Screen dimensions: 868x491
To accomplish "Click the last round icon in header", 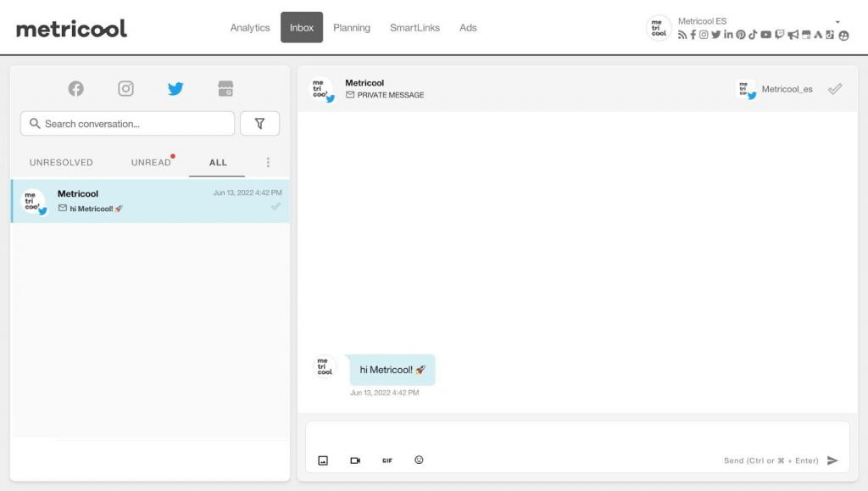I will pos(843,36).
